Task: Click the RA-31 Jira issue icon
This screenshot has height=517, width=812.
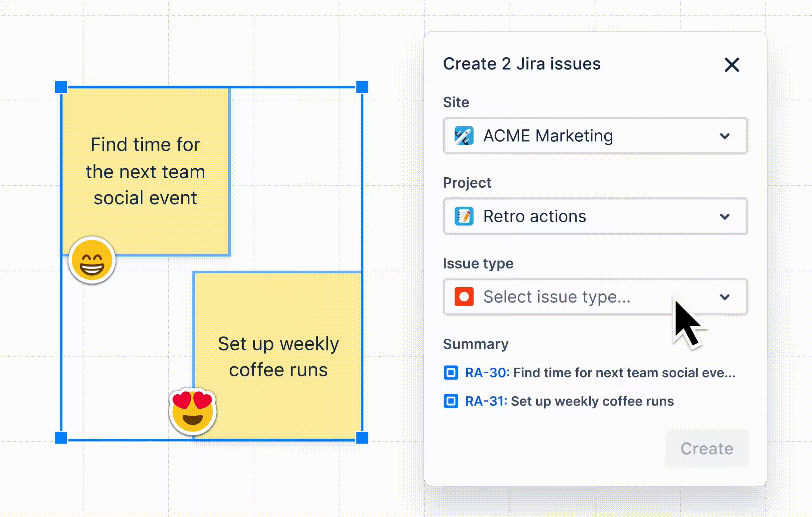Action: (450, 401)
